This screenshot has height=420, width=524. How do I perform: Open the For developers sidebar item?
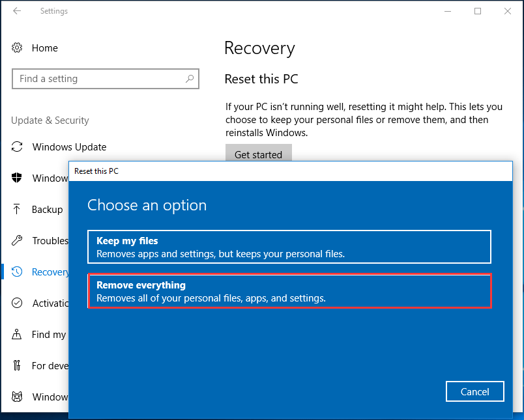(50, 366)
